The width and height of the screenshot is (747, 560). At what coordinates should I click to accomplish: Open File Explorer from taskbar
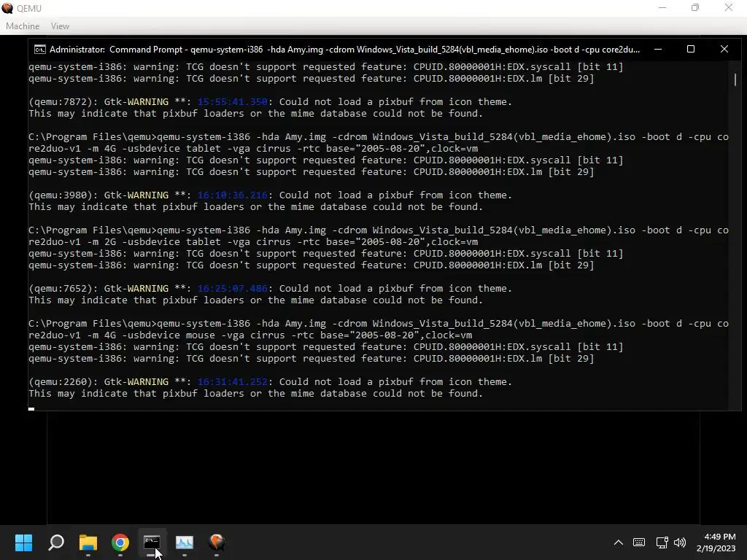(x=88, y=542)
